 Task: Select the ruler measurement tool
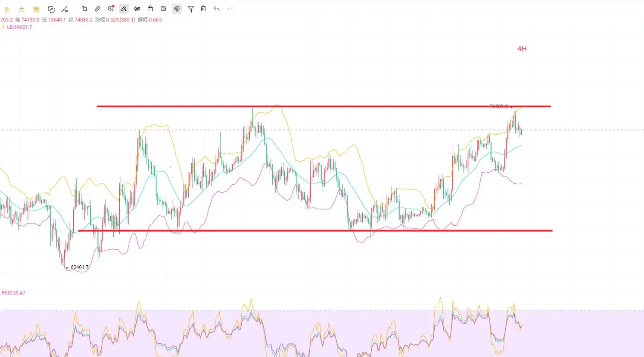click(x=98, y=9)
